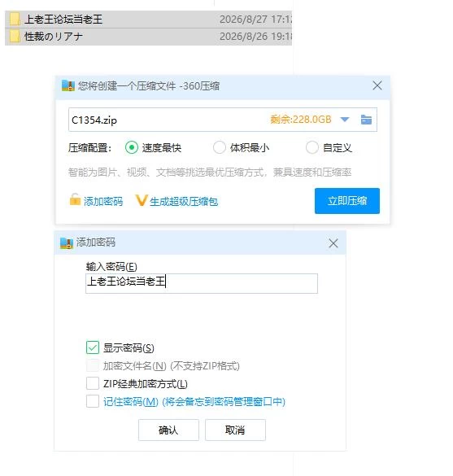Click date 2026/8/26 of second folder
The width and height of the screenshot is (453, 476).
click(243, 37)
